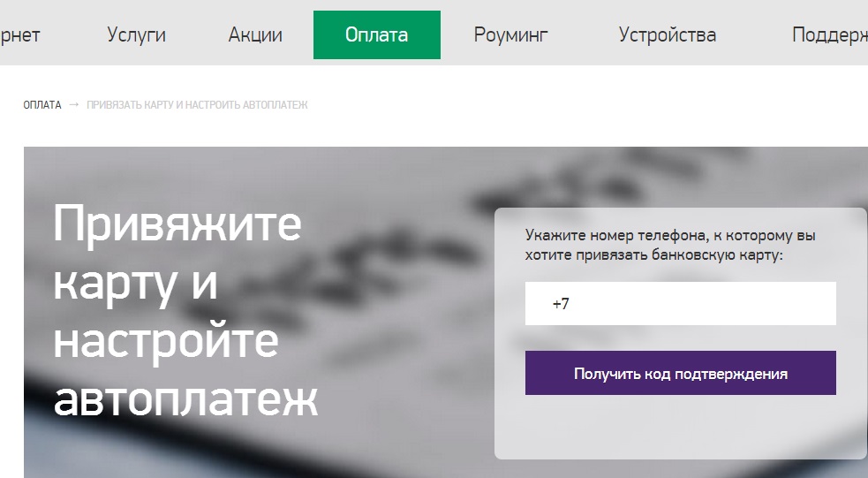Image resolution: width=868 pixels, height=478 pixels.
Task: Focus the empty part of the phone number field
Action: 698,304
